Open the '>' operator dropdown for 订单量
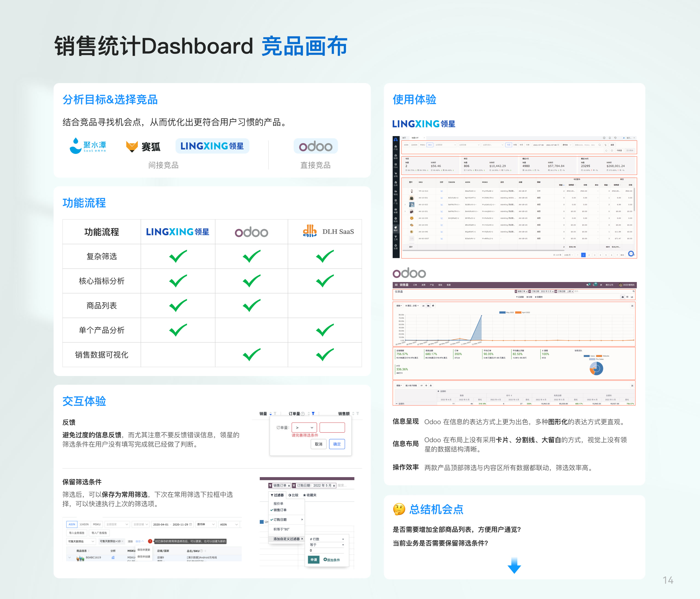The width and height of the screenshot is (700, 599). coord(304,427)
